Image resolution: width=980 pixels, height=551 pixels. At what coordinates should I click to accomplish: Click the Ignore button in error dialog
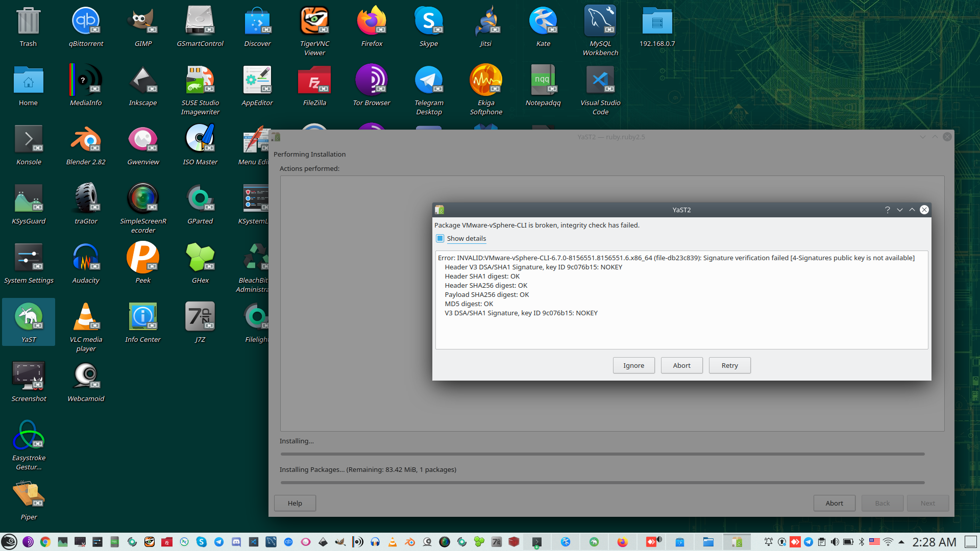pos(633,365)
